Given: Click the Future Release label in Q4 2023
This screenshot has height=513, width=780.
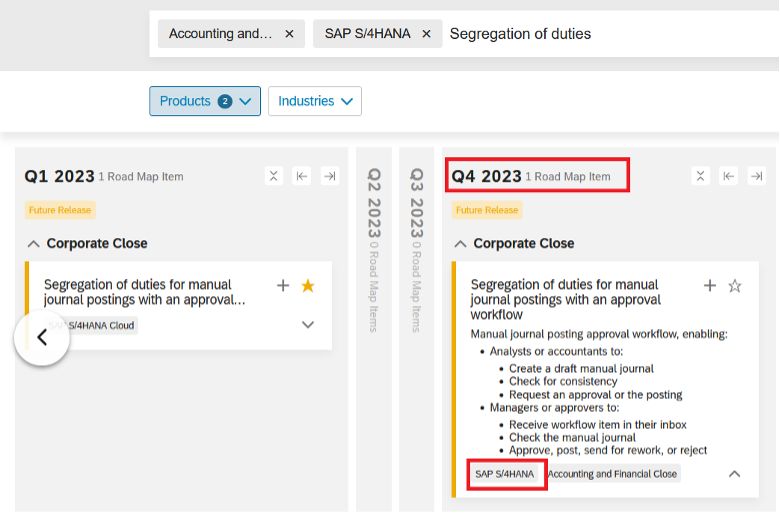Looking at the screenshot, I should click(487, 210).
